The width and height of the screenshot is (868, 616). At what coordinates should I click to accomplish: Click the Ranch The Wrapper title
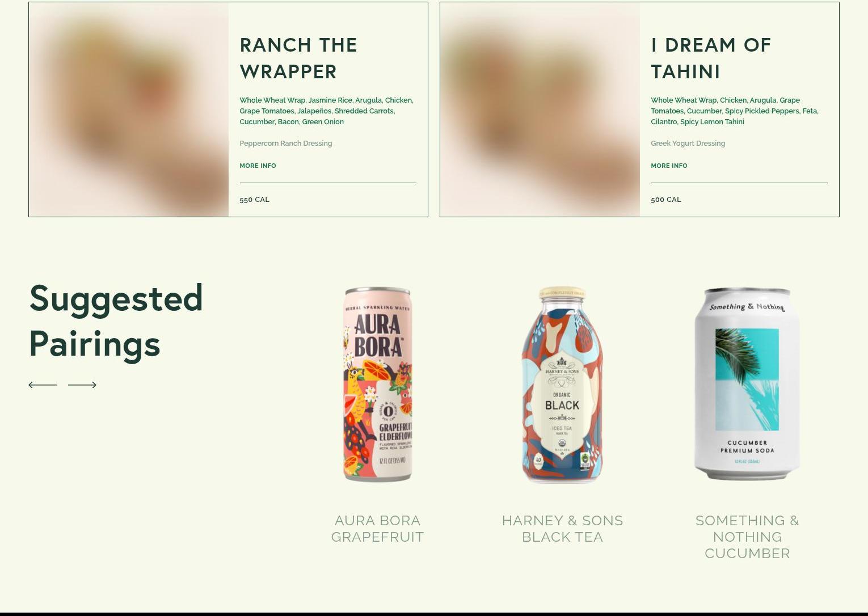[x=298, y=58]
